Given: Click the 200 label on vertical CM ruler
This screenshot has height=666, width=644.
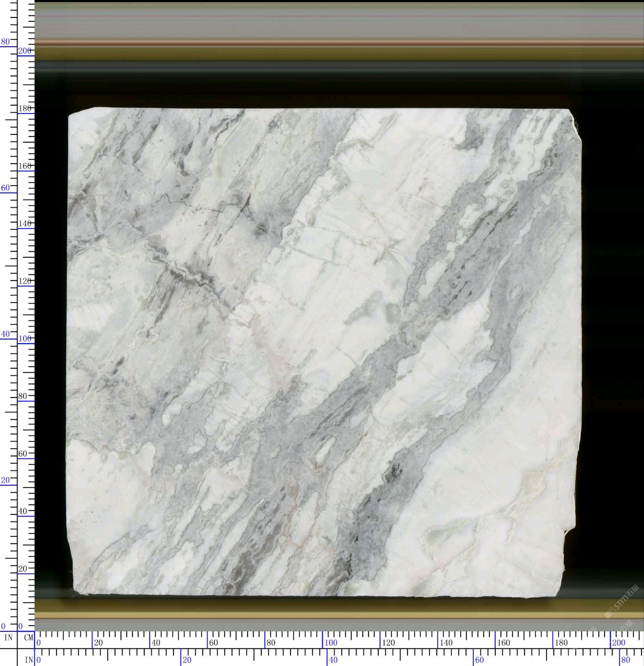Looking at the screenshot, I should click(24, 51).
